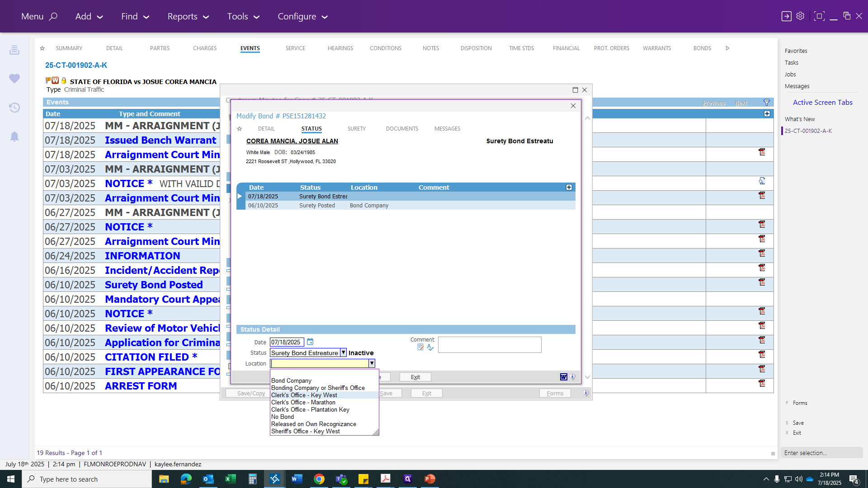Click the Save/Copy button
868x488 pixels.
pyautogui.click(x=251, y=393)
